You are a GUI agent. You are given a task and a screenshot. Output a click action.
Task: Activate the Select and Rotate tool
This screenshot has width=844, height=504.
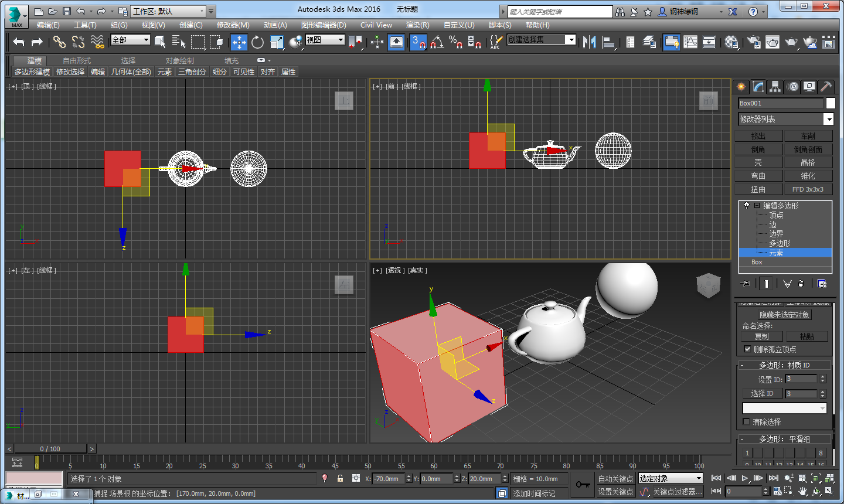[257, 42]
